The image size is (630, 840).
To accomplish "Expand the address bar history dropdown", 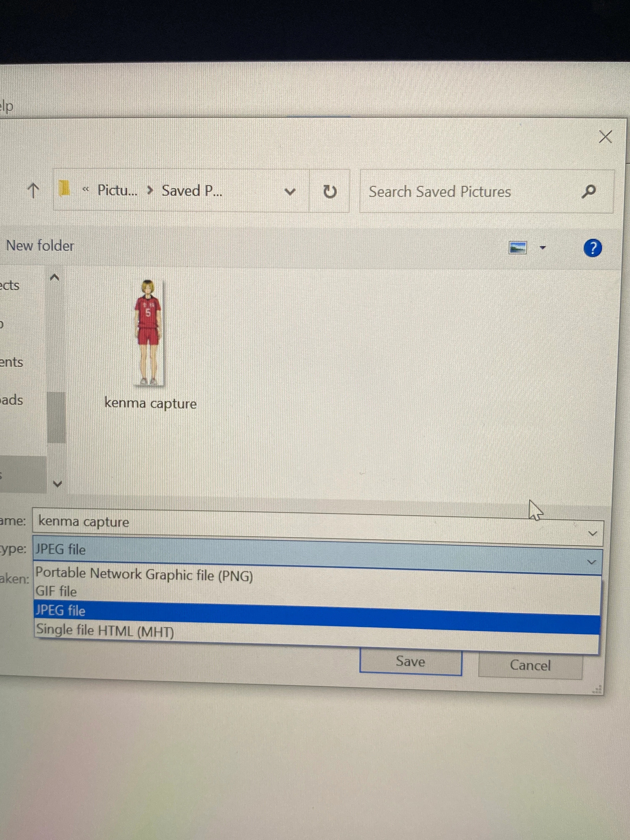I will pyautogui.click(x=290, y=191).
